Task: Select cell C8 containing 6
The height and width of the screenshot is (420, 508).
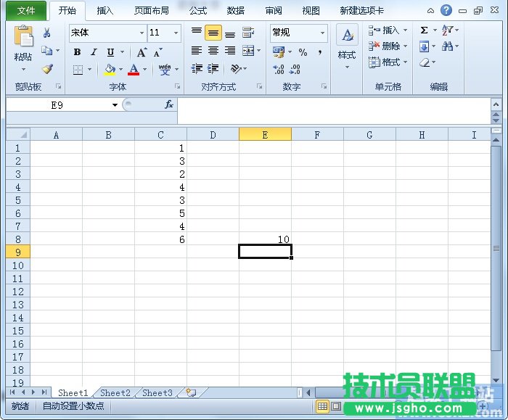Action: pos(160,239)
